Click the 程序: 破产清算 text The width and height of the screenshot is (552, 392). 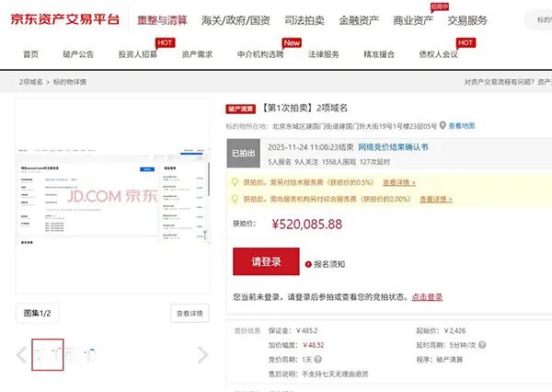440,360
